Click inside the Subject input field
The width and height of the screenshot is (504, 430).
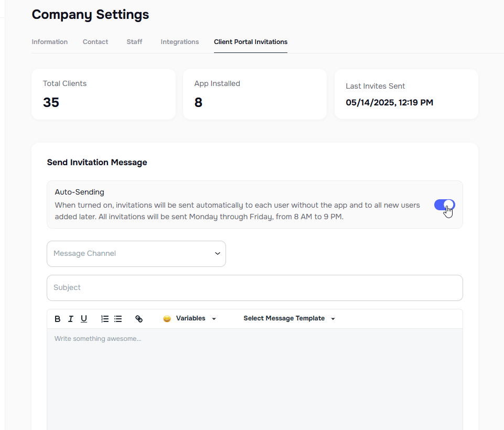(x=254, y=287)
